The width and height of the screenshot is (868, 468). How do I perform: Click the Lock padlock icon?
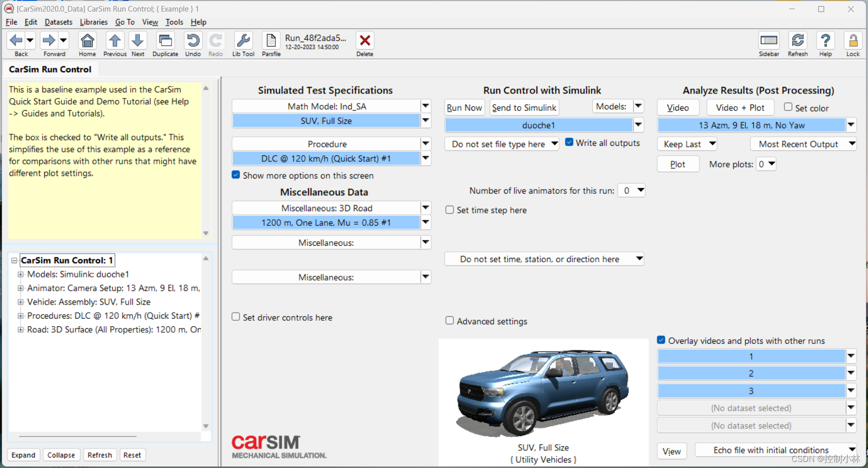click(853, 41)
